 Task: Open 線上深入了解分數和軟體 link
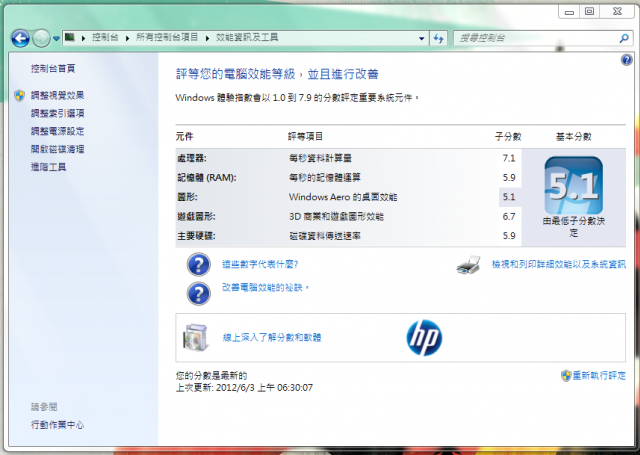coord(272,337)
